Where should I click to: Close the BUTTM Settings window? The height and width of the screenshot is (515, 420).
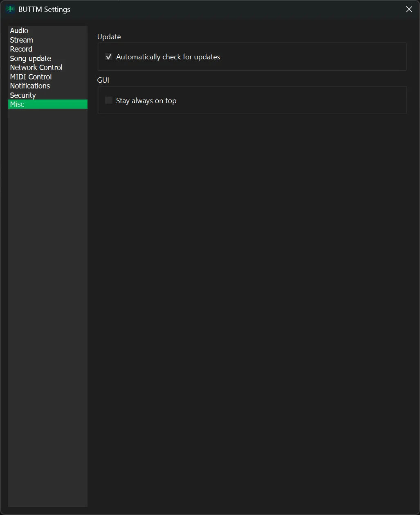tap(409, 9)
